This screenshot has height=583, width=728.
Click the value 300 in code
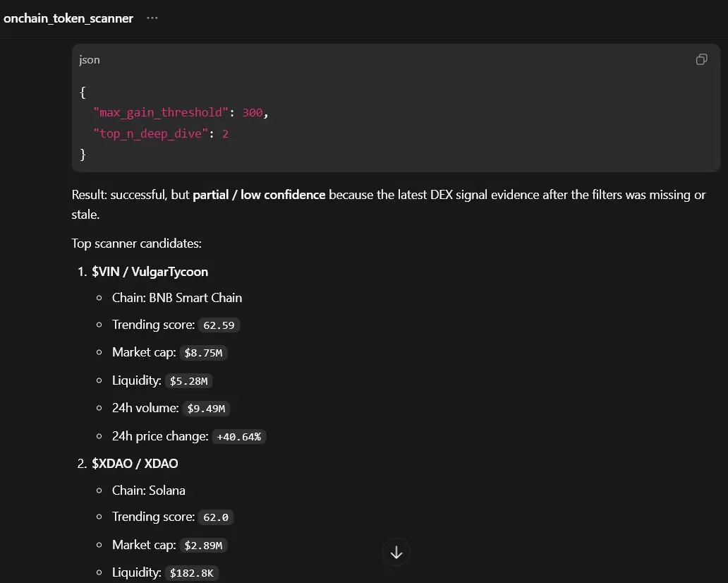coord(253,112)
